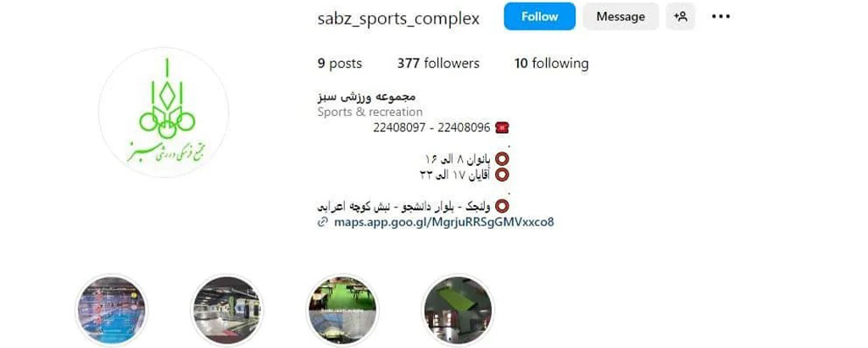Select the phone number 22408097 - 22408096
This screenshot has width=868, height=348.
pyautogui.click(x=431, y=128)
